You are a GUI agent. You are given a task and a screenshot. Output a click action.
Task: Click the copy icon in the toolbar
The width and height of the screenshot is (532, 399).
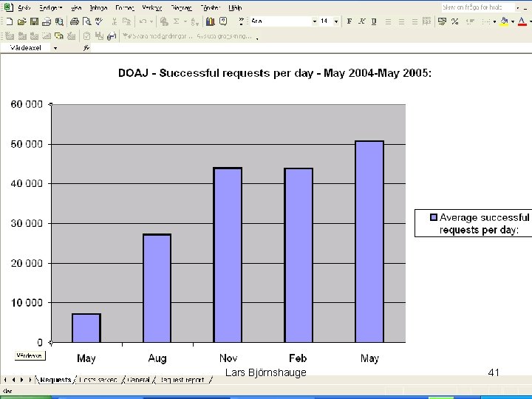coord(126,21)
